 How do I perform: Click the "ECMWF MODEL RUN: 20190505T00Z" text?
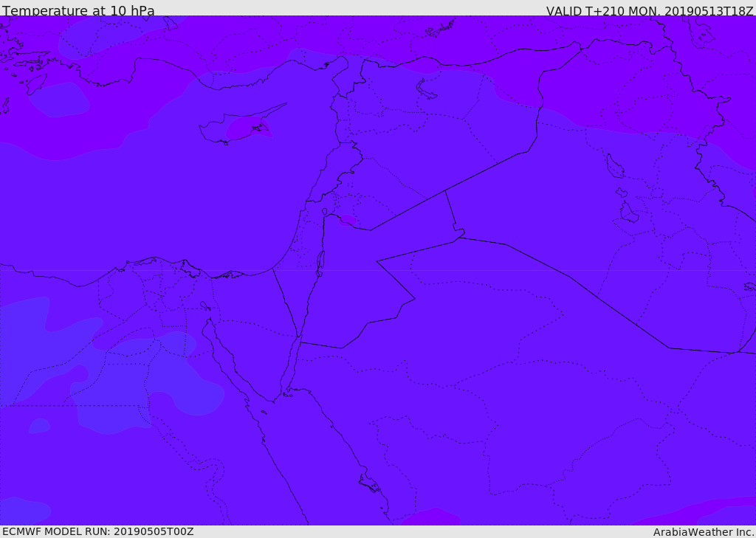[x=98, y=531]
